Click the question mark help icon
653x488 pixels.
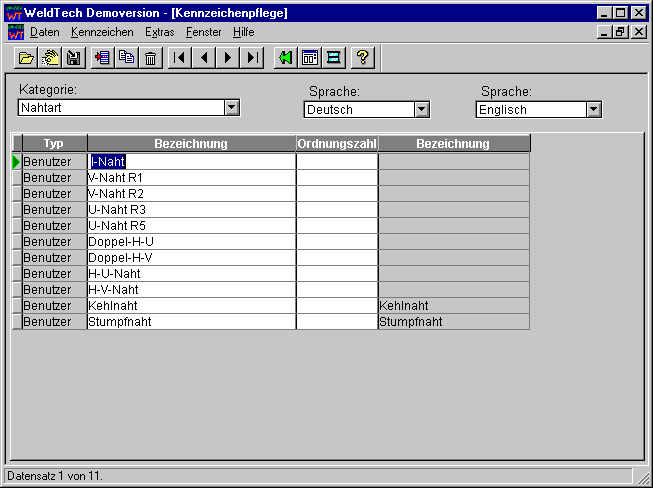[362, 58]
